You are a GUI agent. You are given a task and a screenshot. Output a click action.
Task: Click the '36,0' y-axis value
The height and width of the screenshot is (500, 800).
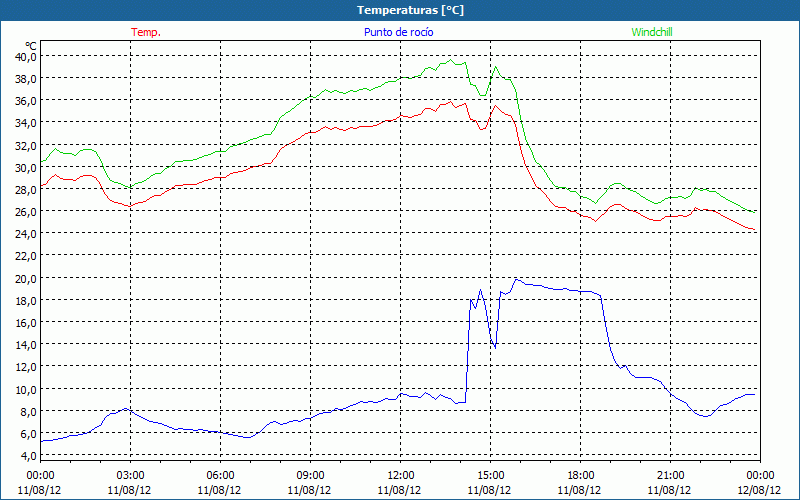point(26,101)
